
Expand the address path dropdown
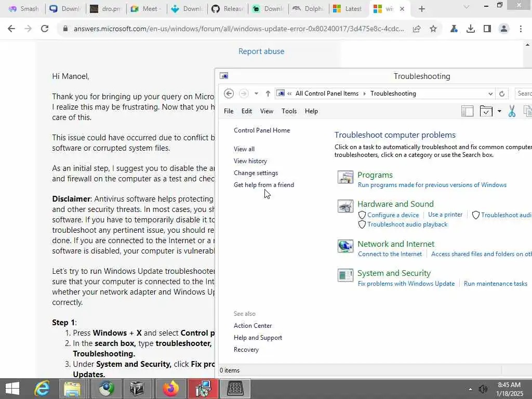pyautogui.click(x=490, y=94)
